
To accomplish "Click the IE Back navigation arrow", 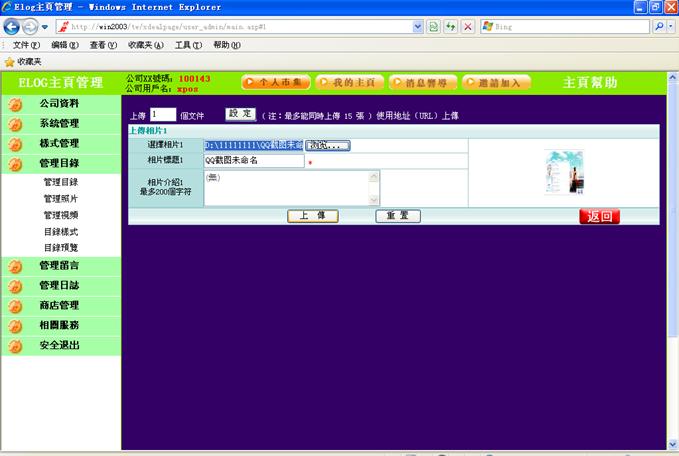I will pyautogui.click(x=13, y=26).
